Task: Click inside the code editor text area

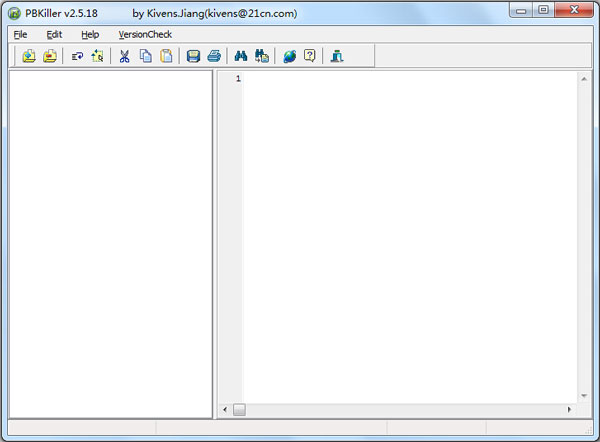Action: pyautogui.click(x=410, y=237)
